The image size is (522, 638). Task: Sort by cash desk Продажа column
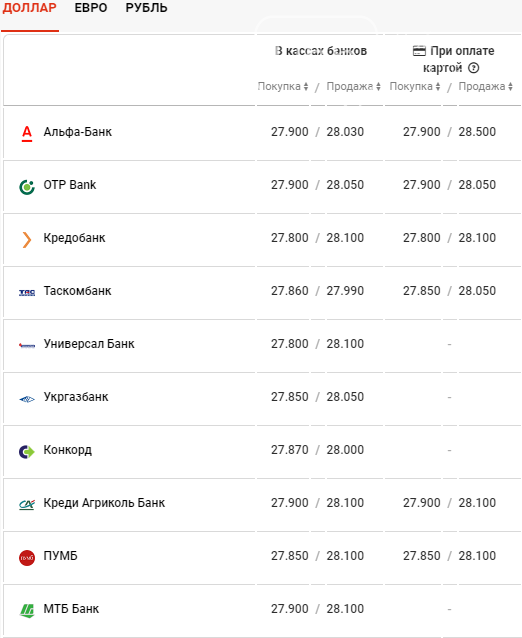(x=354, y=86)
